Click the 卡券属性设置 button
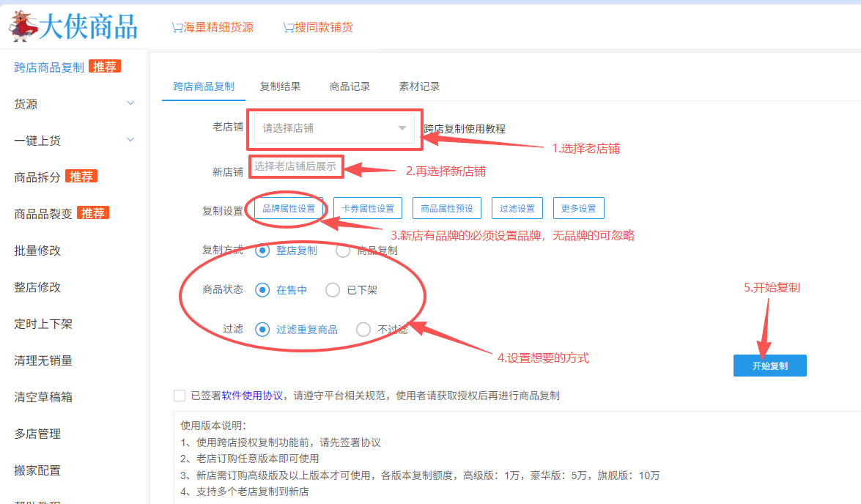The height and width of the screenshot is (504, 861). pyautogui.click(x=368, y=209)
